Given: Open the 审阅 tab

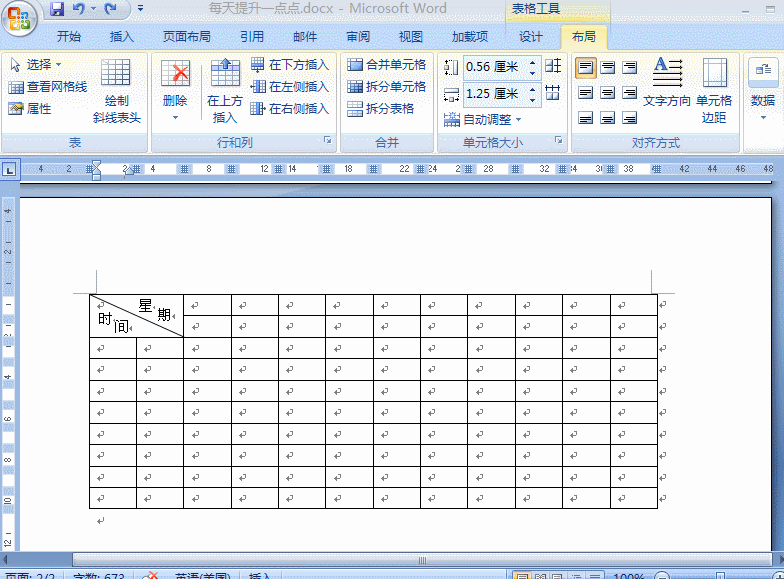Looking at the screenshot, I should (x=358, y=36).
